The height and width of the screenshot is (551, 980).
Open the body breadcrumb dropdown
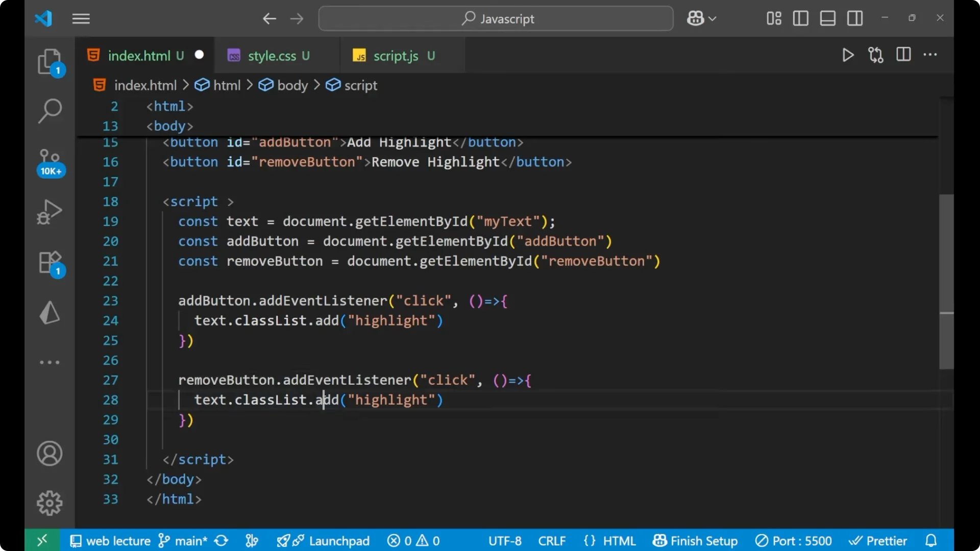pyautogui.click(x=292, y=85)
